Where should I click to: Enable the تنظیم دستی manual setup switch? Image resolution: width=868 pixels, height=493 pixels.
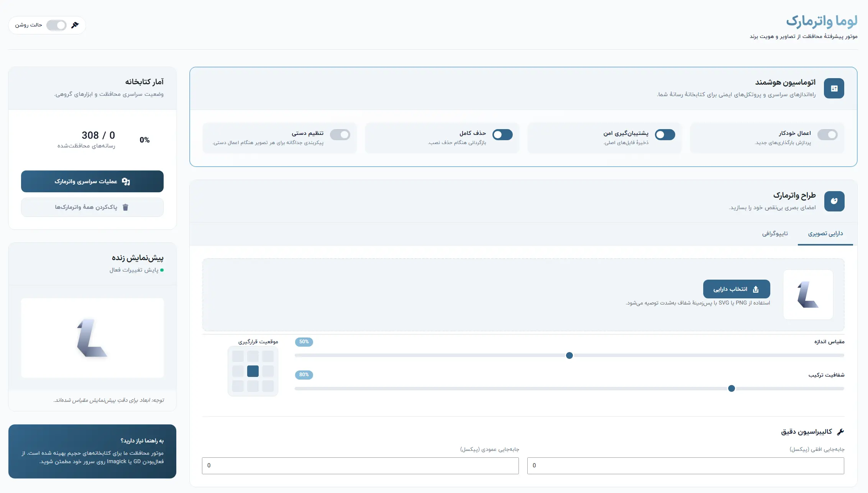click(340, 135)
